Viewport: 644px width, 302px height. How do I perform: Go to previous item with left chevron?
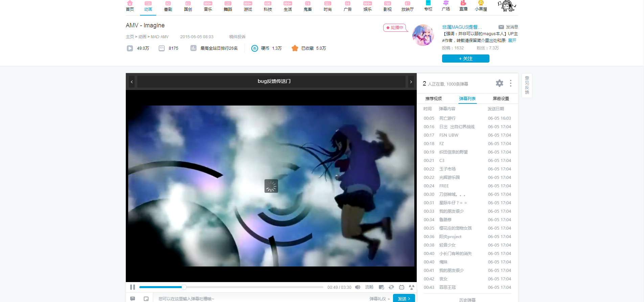(x=132, y=82)
